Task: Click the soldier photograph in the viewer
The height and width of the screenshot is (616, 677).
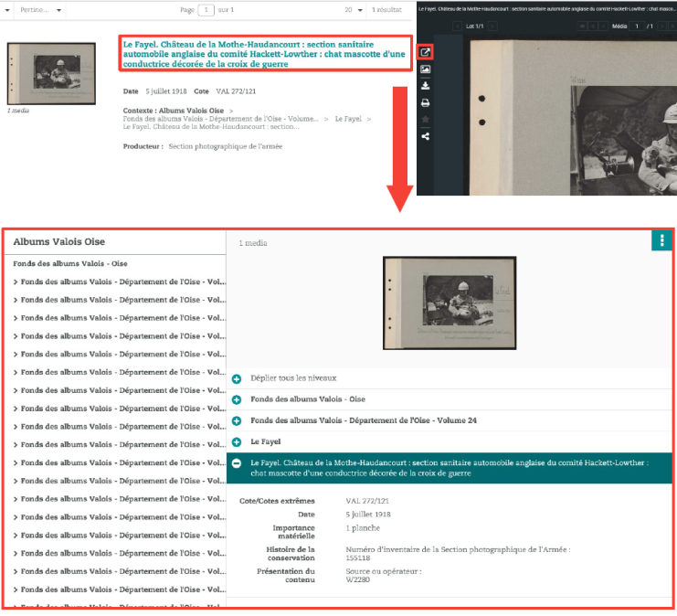Action: pyautogui.click(x=623, y=141)
